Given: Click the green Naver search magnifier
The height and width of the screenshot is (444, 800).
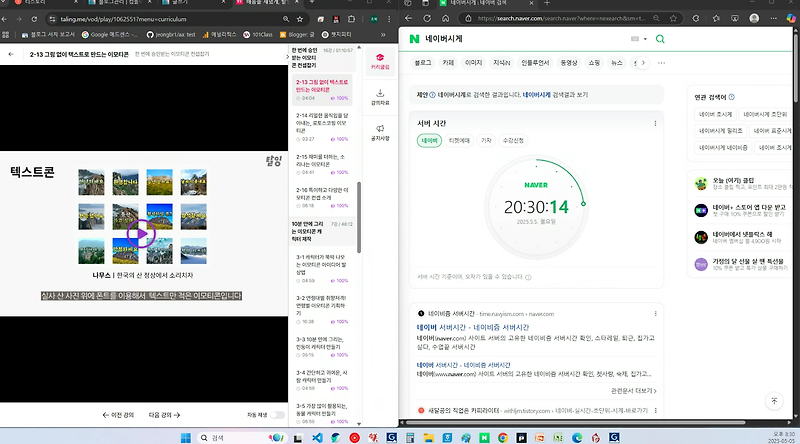Looking at the screenshot, I should tap(660, 39).
